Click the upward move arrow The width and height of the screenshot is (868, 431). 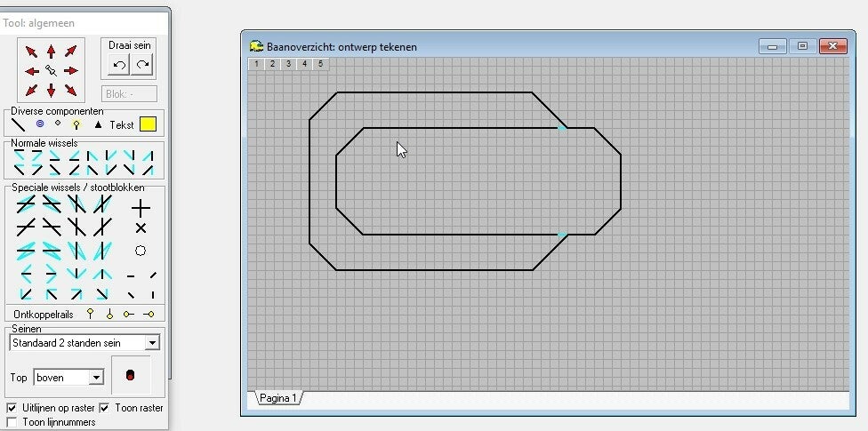pos(51,52)
